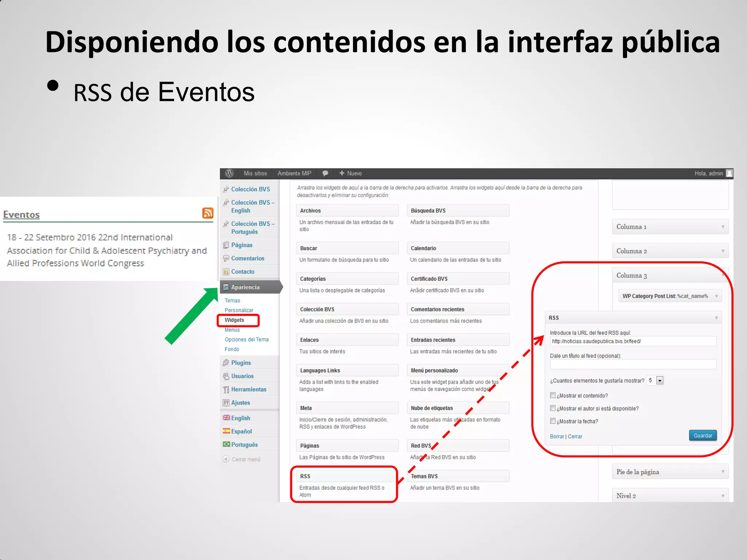Open Personalizar submenu item
The image size is (747, 560).
click(x=239, y=310)
